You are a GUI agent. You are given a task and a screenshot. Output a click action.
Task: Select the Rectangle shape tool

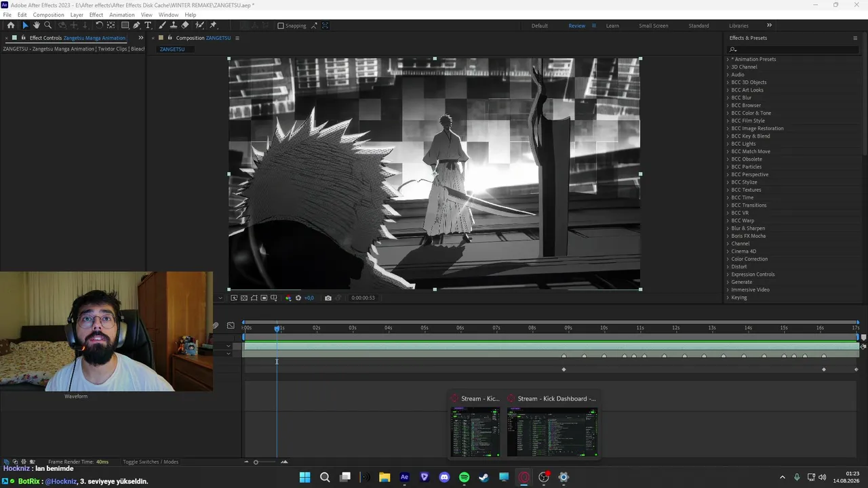click(x=125, y=26)
